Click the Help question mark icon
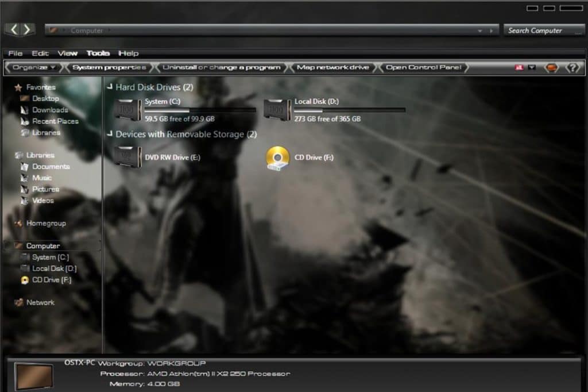The width and height of the screenshot is (588, 392). (572, 67)
